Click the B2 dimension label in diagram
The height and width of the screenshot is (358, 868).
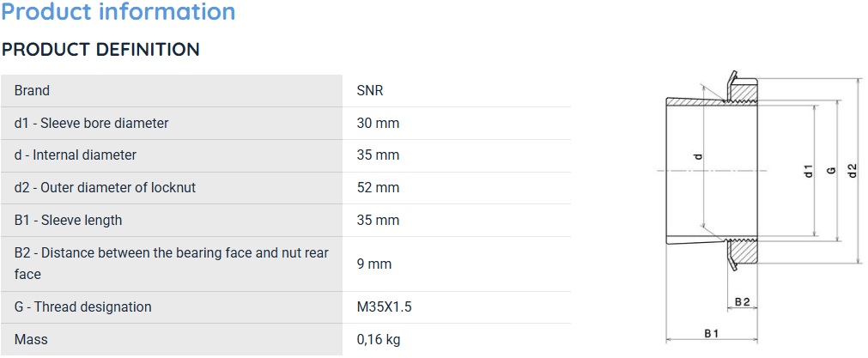coord(743,301)
